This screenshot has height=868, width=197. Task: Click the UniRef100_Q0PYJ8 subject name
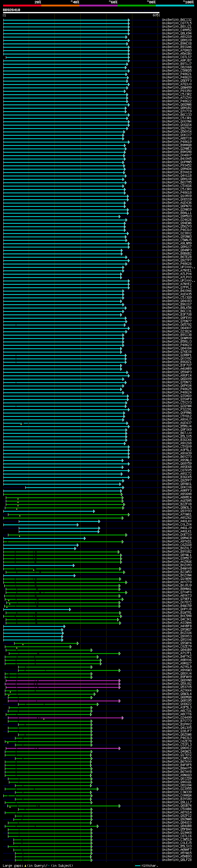coord(177,609)
